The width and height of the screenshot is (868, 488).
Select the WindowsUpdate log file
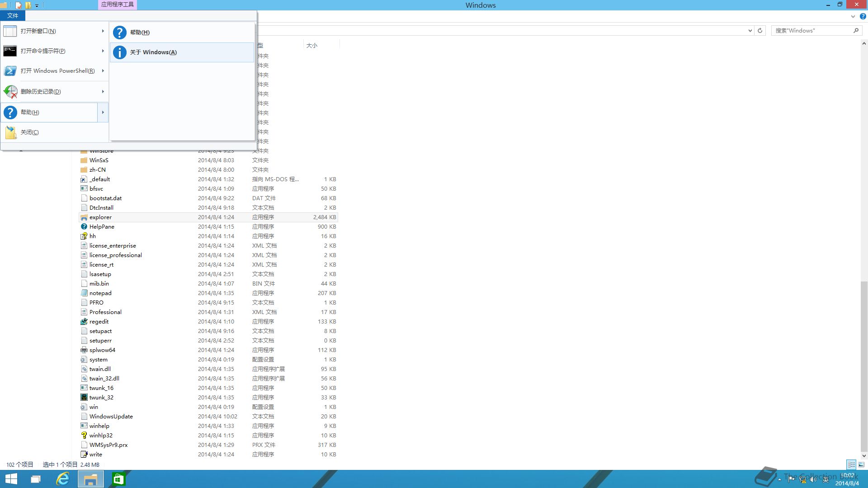tap(111, 417)
